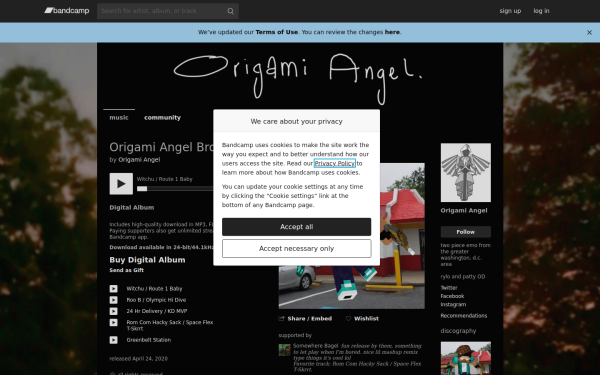Follow Origami Angel

click(x=466, y=232)
